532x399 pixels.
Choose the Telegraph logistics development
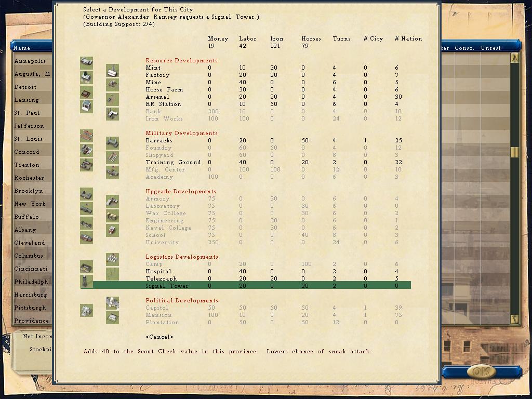tap(245, 278)
